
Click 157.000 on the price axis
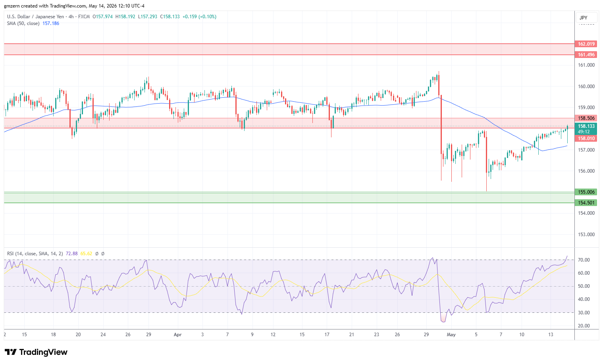pyautogui.click(x=586, y=150)
